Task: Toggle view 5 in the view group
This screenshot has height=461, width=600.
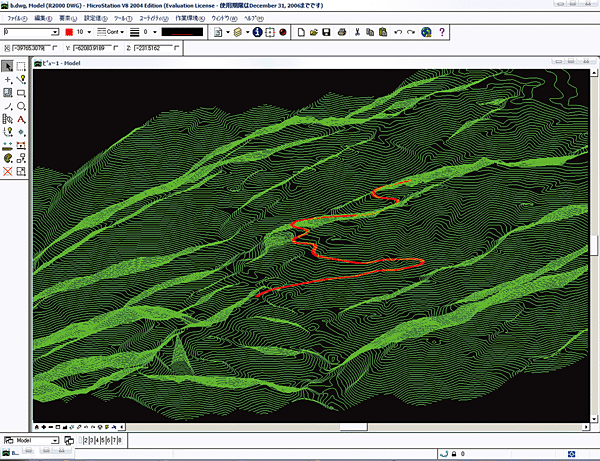Action: coord(103,440)
